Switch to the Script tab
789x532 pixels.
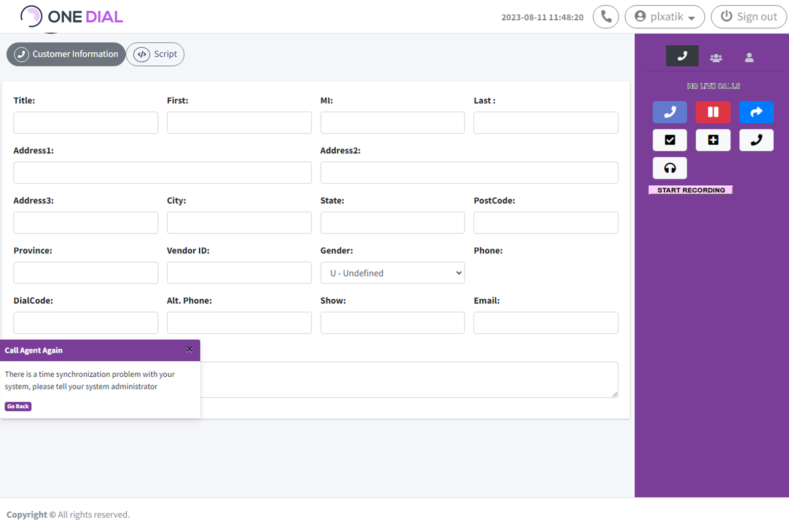[155, 54]
